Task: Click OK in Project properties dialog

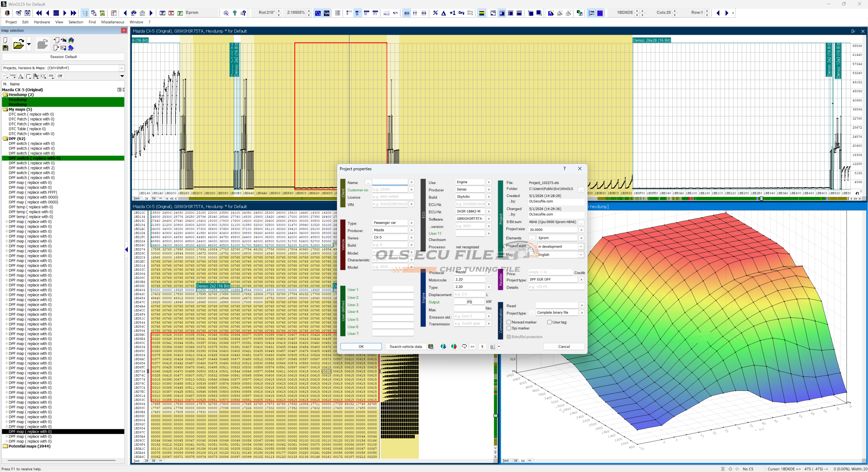Action: 361,347
